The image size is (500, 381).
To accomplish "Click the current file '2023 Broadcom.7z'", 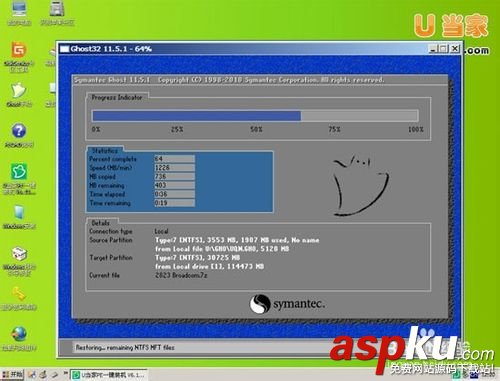I will [x=181, y=275].
